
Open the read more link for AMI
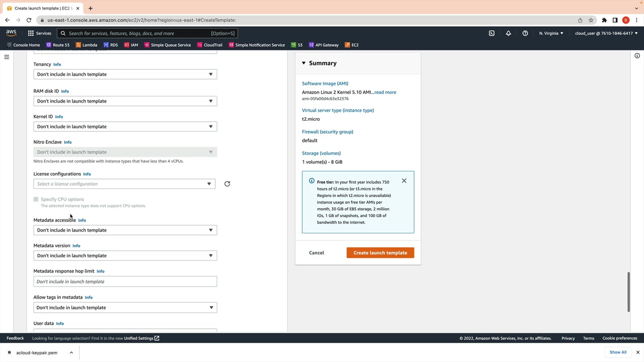(x=385, y=92)
